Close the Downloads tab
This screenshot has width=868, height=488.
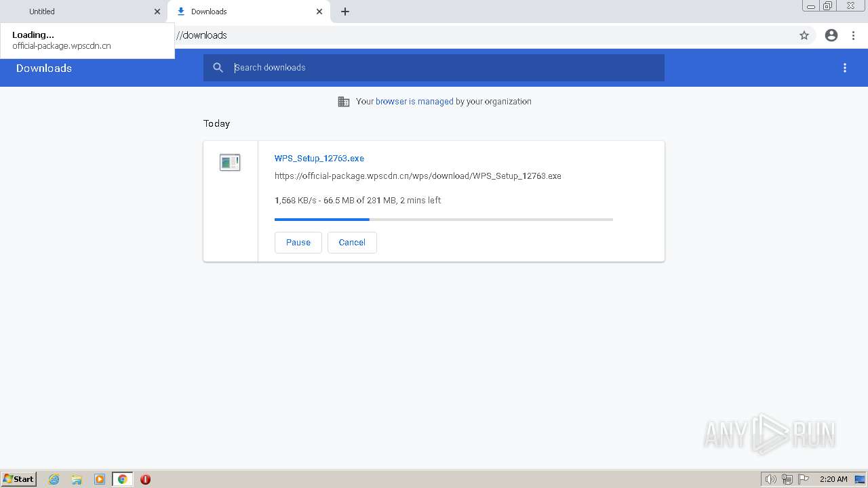[319, 12]
